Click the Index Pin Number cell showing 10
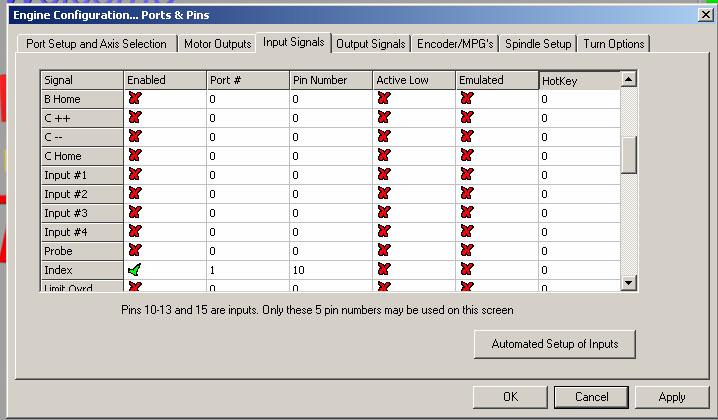The height and width of the screenshot is (420, 718). tap(331, 270)
